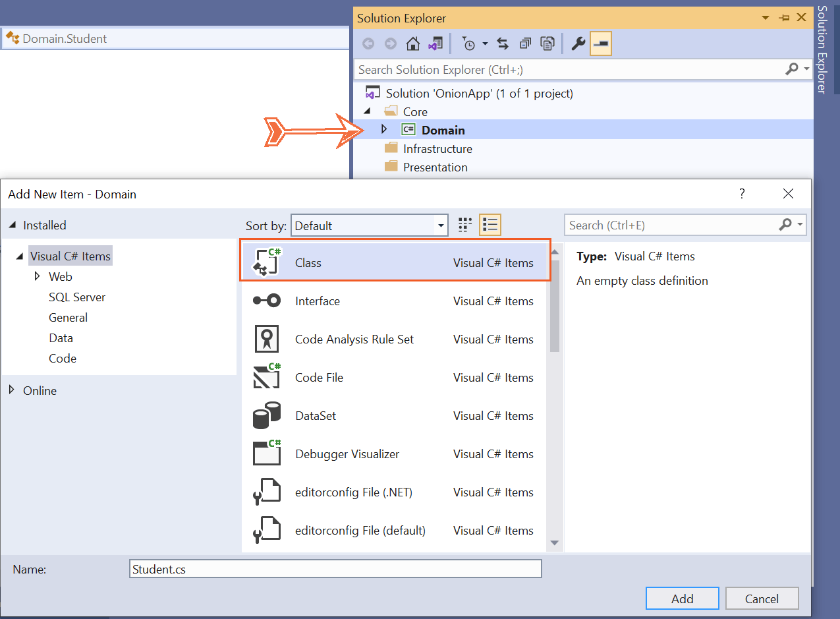The height and width of the screenshot is (619, 840).
Task: Switch to medium icons list view
Action: pos(490,225)
